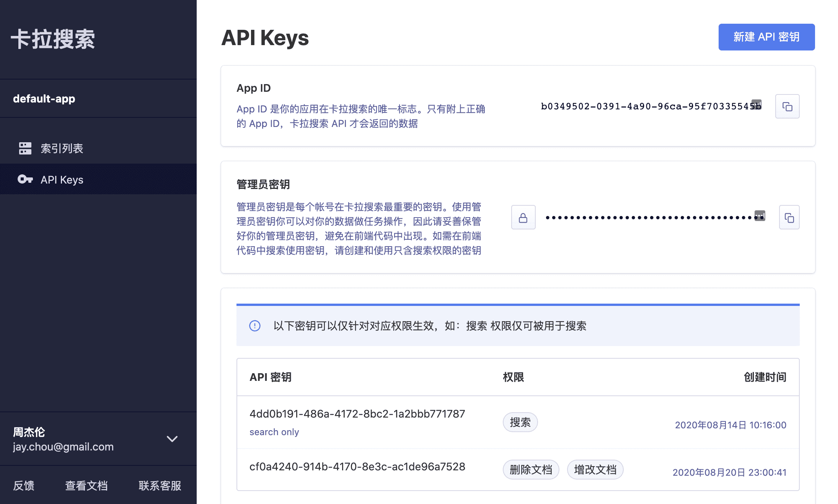This screenshot has height=504, width=838.
Task: Click the 新建 API 密钥 button
Action: pyautogui.click(x=766, y=37)
